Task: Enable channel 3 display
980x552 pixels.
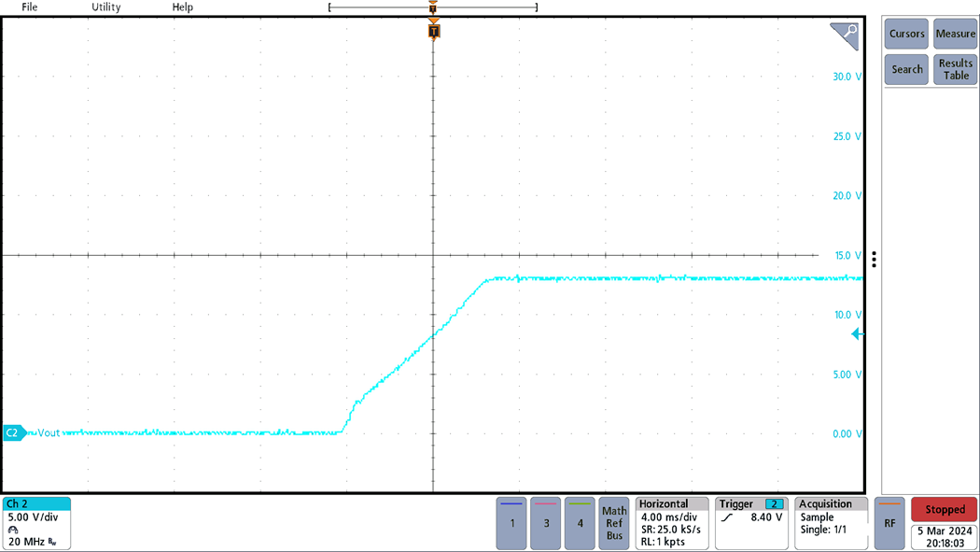Action: [545, 523]
